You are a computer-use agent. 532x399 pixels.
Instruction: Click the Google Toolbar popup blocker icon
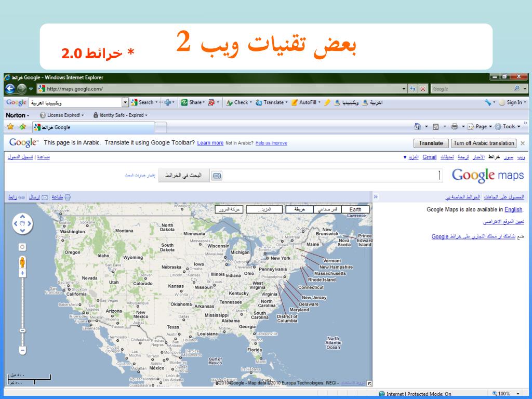212,102
